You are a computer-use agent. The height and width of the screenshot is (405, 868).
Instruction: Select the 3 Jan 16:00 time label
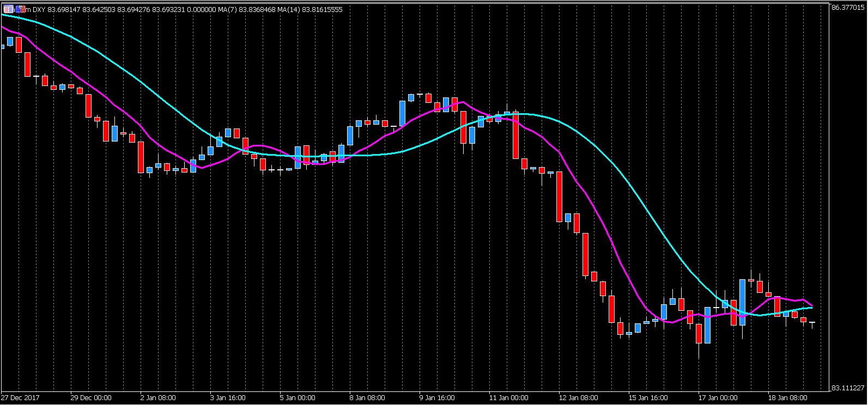coord(228,398)
